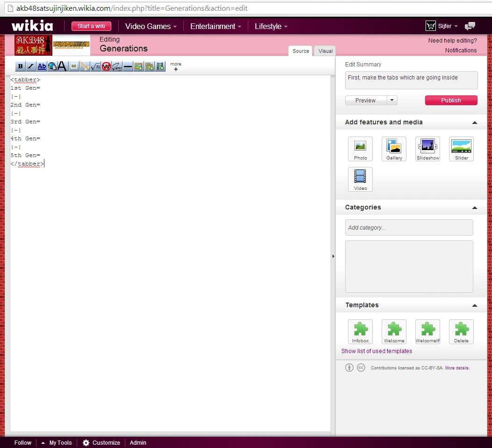
Task: Publish the page edits
Action: coord(451,100)
